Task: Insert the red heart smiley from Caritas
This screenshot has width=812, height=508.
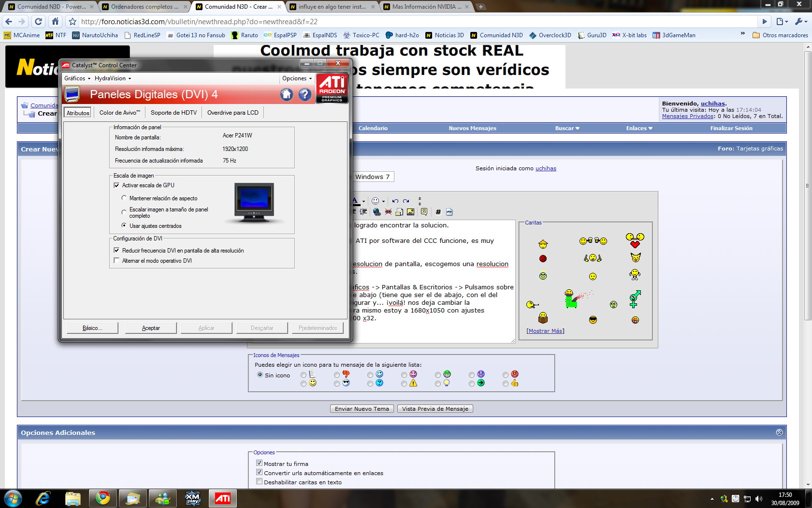Action: pos(635,240)
